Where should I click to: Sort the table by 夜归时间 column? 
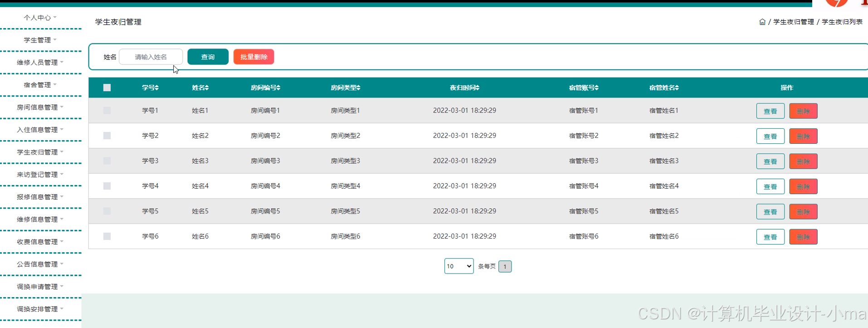(464, 88)
